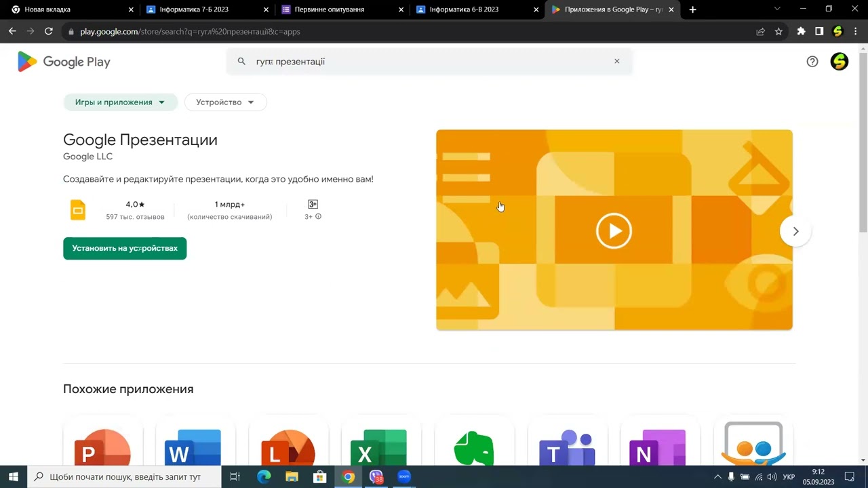Open a new browser tab
The image size is (868, 488).
coord(692,9)
